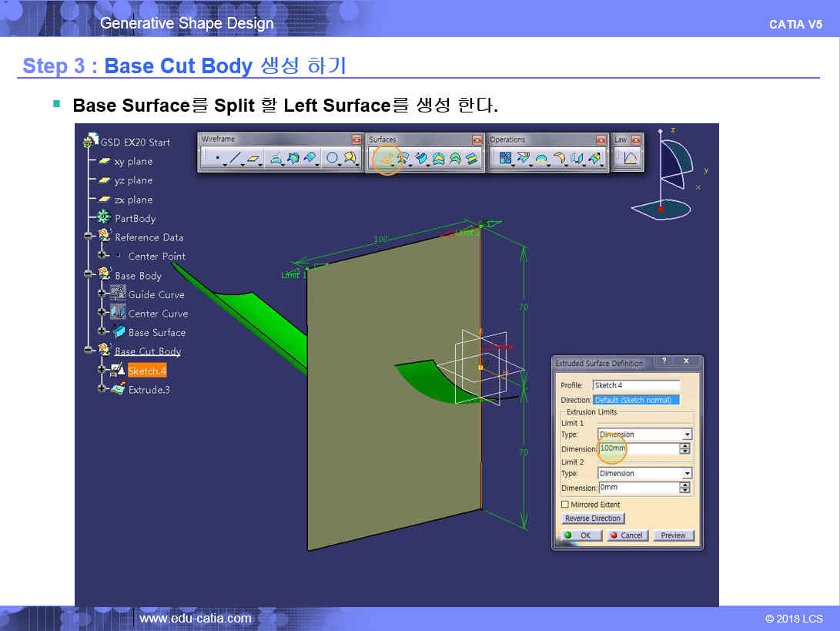Collapse the Reference Data tree node
840x631 pixels.
[x=89, y=237]
